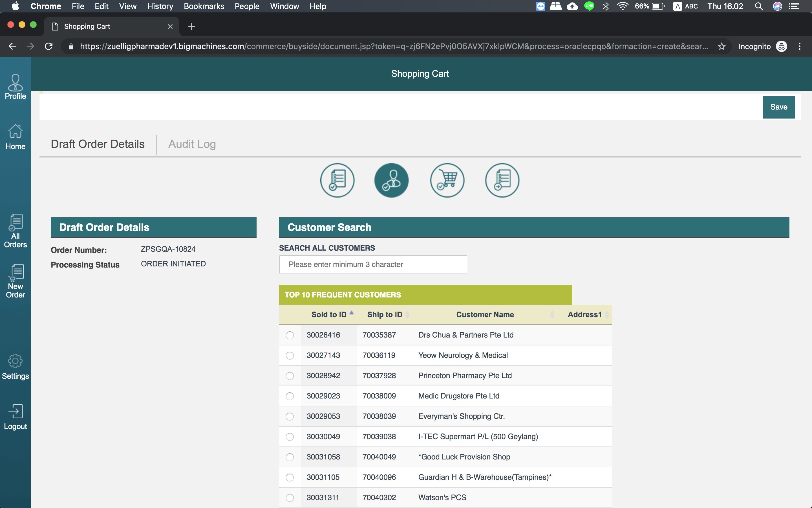The width and height of the screenshot is (812, 508).
Task: Select radio for Good Luck Provision Shop
Action: coord(290,457)
